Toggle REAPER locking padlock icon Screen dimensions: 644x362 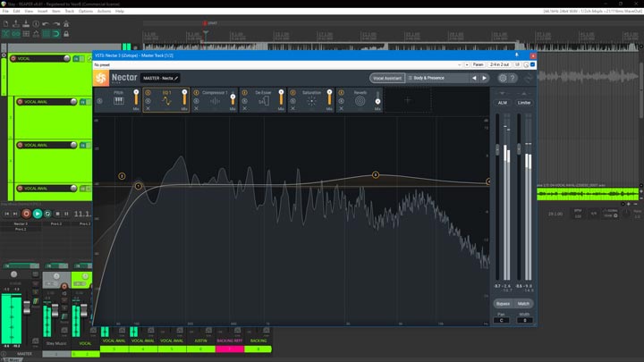click(x=66, y=34)
